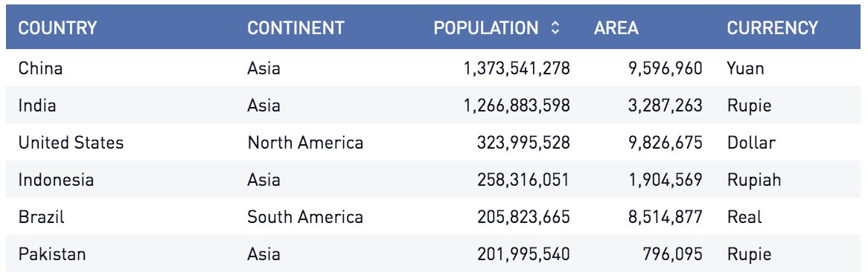868x278 pixels.
Task: Sort table by the POPULATION column header
Action: click(485, 28)
